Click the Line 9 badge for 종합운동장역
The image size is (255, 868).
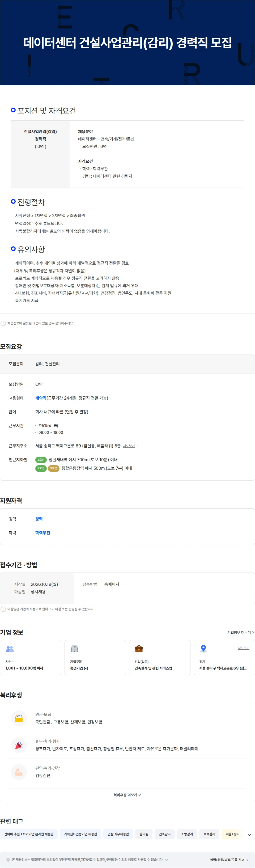click(54, 468)
